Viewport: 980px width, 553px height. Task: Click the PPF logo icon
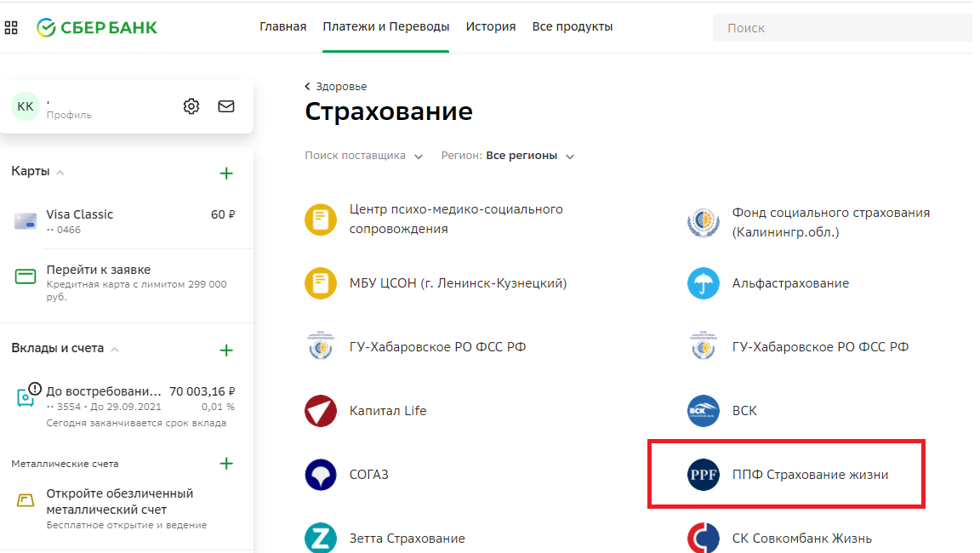coord(704,474)
